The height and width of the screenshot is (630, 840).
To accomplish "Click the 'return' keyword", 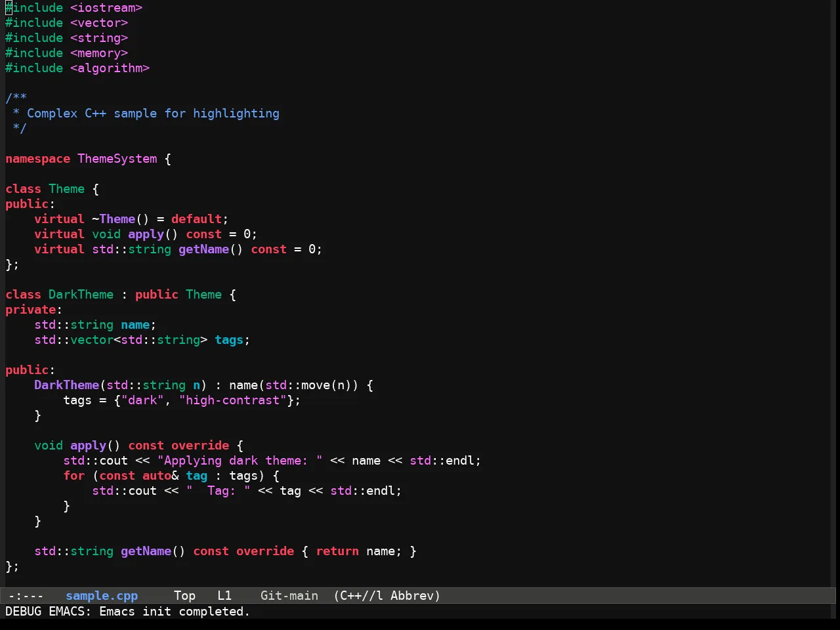I will click(338, 551).
